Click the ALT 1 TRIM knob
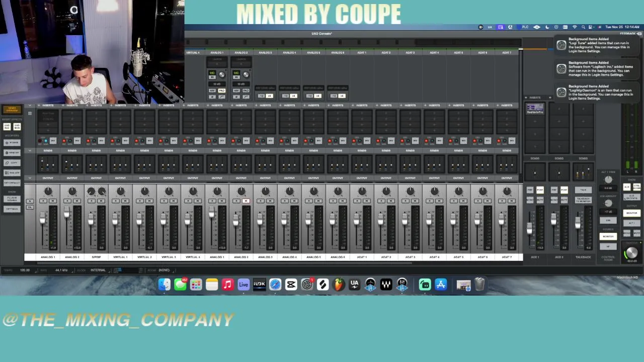Image resolution: width=644 pixels, height=362 pixels. click(x=608, y=179)
